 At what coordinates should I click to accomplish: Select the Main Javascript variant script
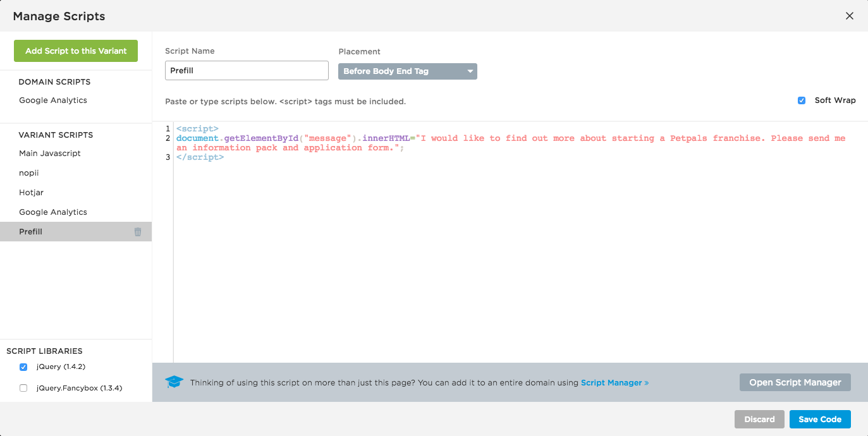50,154
